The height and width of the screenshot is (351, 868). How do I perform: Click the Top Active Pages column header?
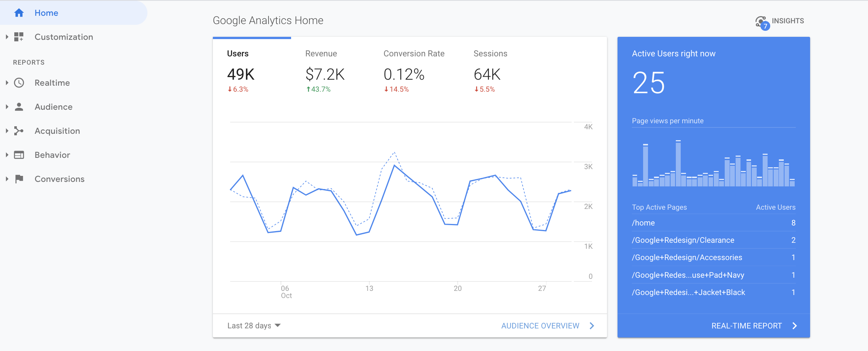tap(659, 207)
